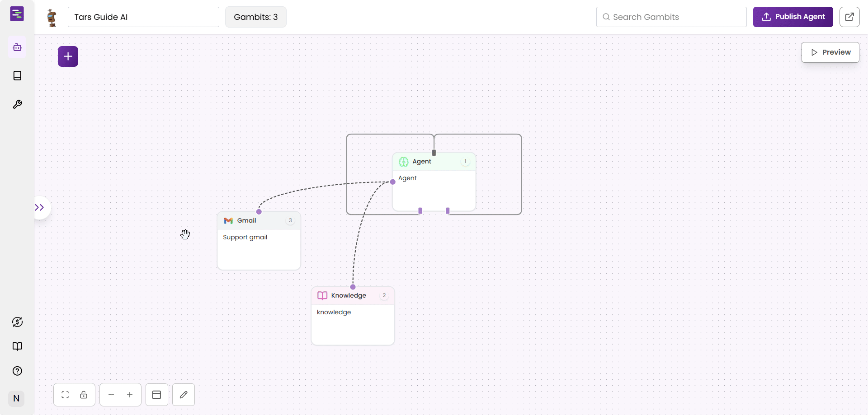Click the Tars logo at the top left
This screenshot has height=415, width=868.
point(17,14)
